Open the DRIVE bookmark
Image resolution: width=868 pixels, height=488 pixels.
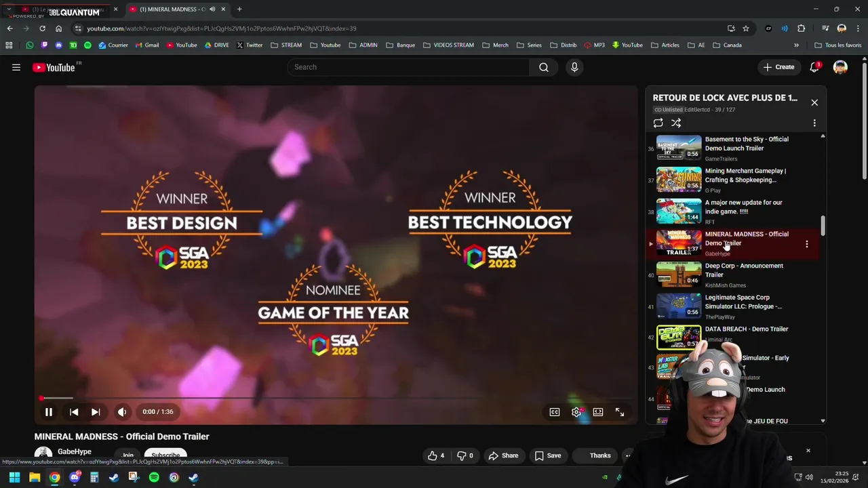click(217, 45)
